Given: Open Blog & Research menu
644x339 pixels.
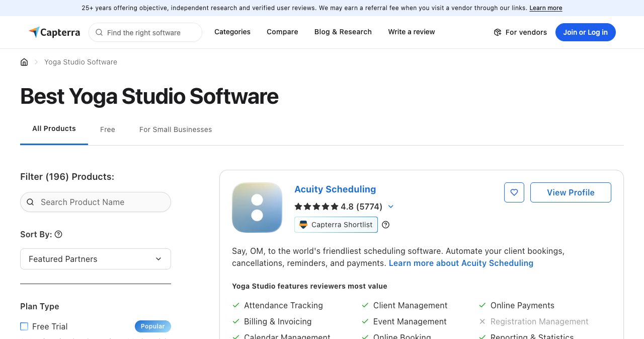Looking at the screenshot, I should point(343,32).
